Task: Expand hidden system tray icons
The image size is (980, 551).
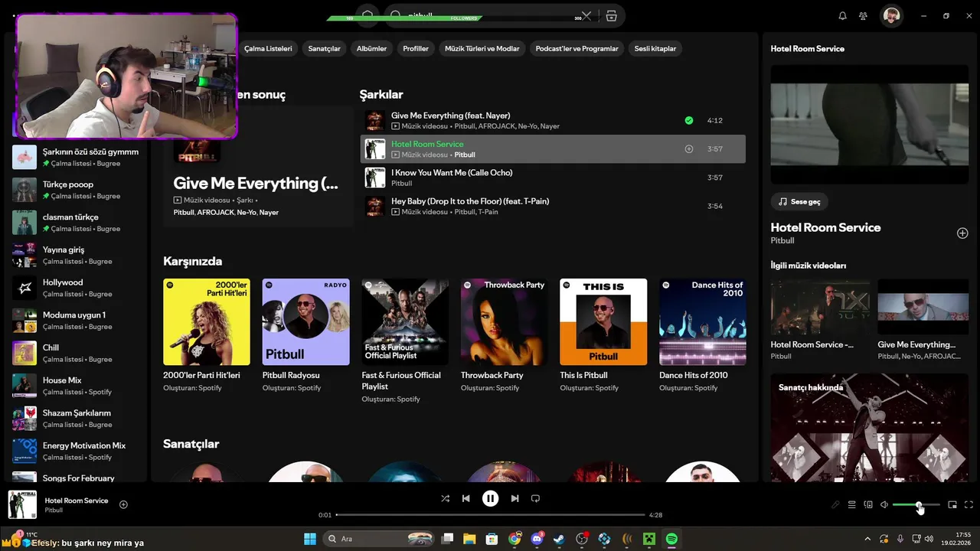Action: pos(867,539)
